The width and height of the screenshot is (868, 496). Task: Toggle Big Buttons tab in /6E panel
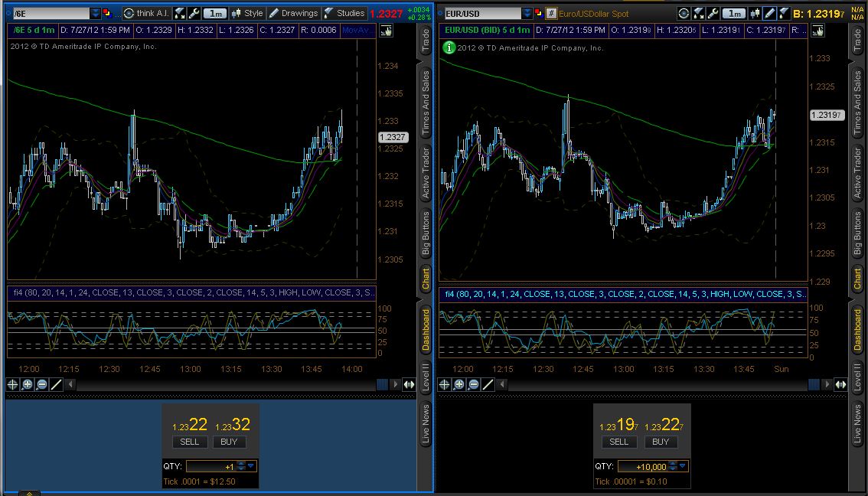426,233
